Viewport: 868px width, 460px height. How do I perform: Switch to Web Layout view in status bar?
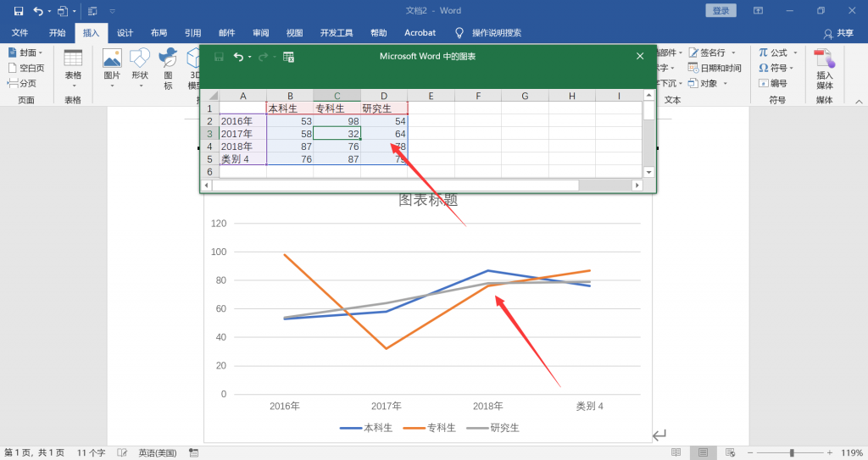730,453
